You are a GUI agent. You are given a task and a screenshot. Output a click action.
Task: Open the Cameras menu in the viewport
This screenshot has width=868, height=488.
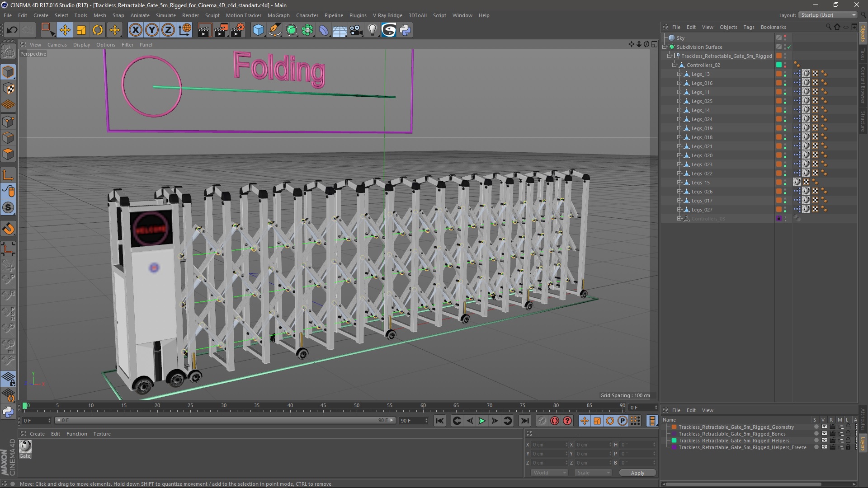click(x=57, y=45)
